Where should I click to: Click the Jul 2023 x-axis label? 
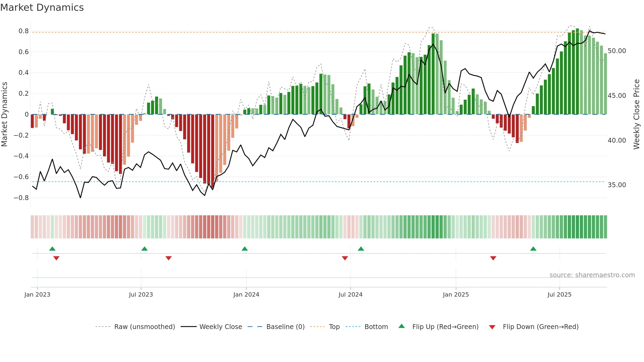click(141, 294)
